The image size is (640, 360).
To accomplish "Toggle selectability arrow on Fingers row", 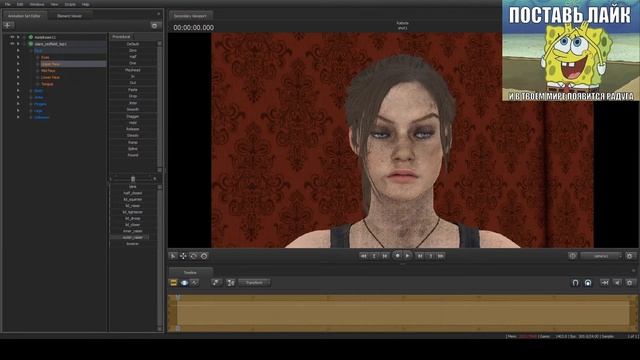I will tap(18, 104).
